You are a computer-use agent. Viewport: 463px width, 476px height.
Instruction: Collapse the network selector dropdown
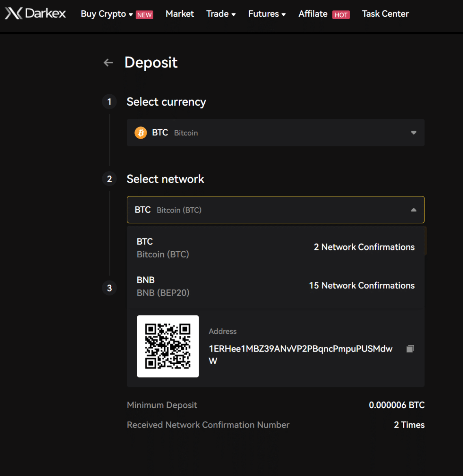[413, 210]
